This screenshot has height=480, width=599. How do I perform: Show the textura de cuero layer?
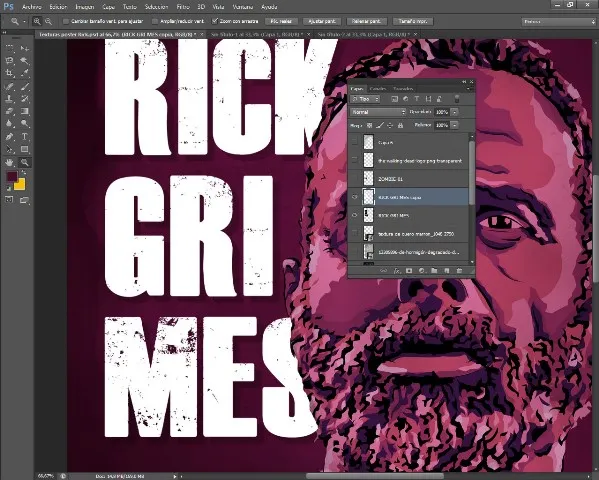[355, 234]
